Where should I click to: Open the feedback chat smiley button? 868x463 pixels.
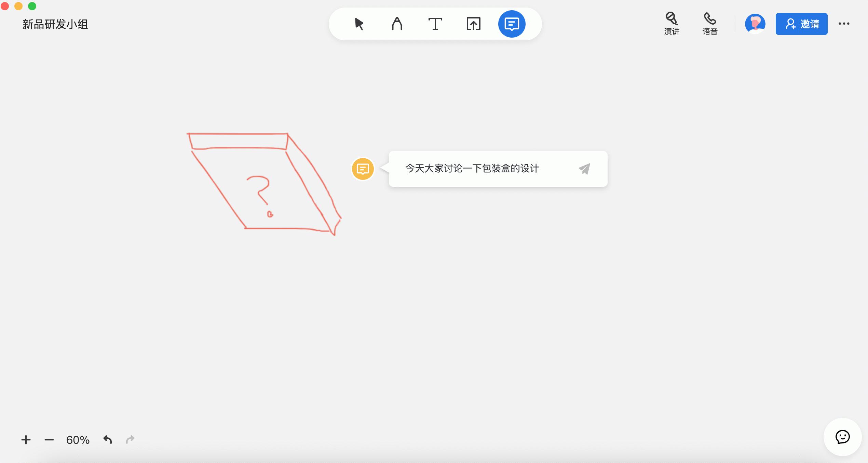(842, 437)
